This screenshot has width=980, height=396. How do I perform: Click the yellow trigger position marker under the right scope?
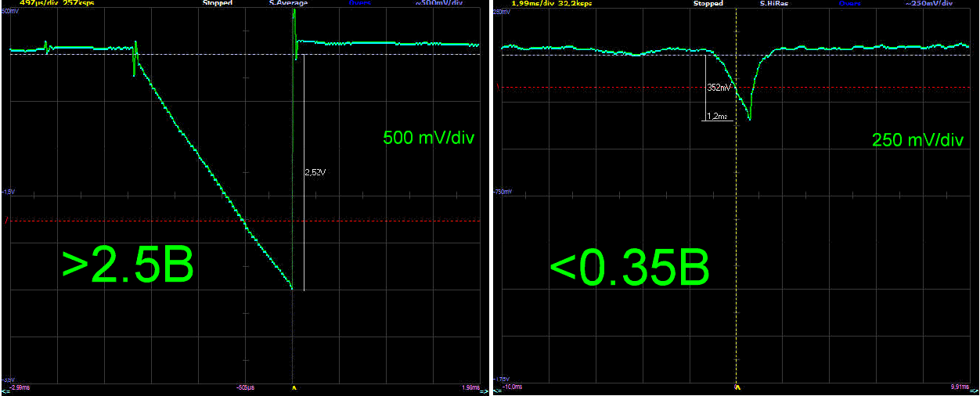pyautogui.click(x=737, y=387)
